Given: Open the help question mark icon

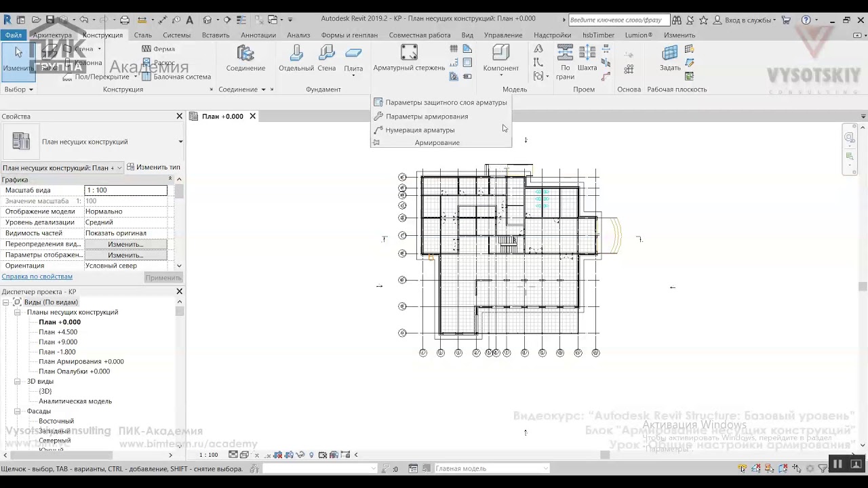Looking at the screenshot, I should point(806,20).
